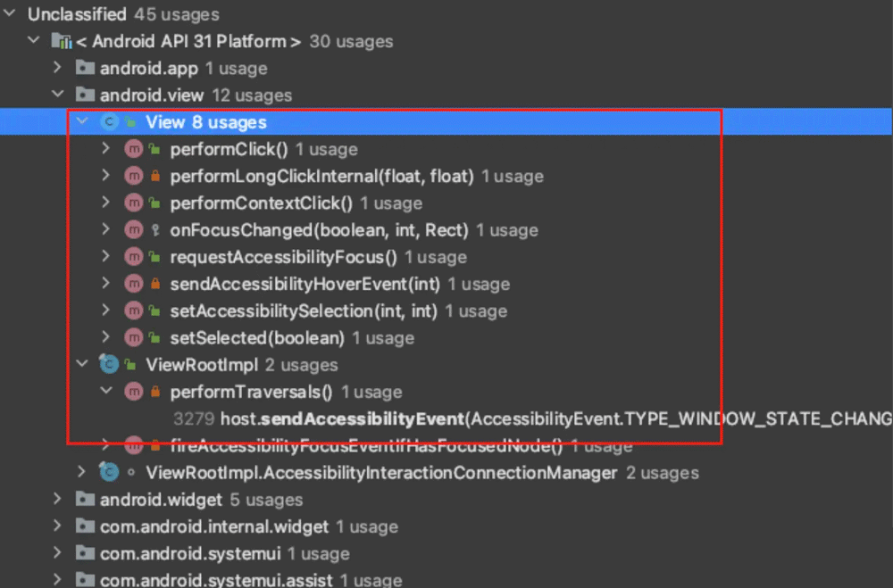Click the onFocusChanged method icon
Image resolution: width=893 pixels, height=588 pixels.
pos(134,230)
